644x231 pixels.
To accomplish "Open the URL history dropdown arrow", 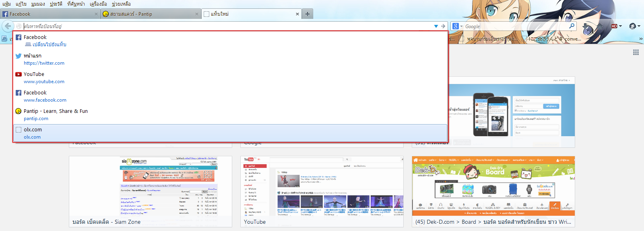I will [436, 26].
